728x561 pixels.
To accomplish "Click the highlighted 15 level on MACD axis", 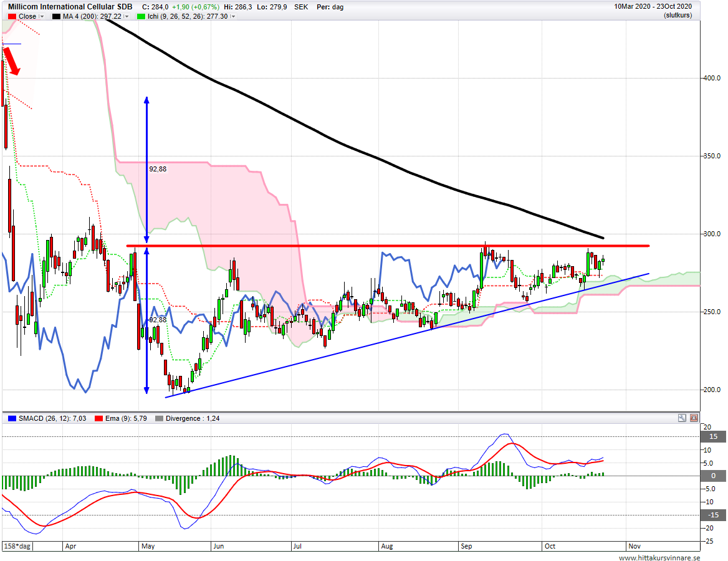I will point(713,436).
